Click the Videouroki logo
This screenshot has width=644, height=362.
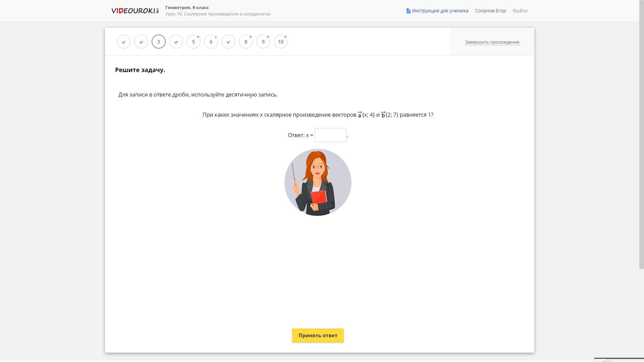[x=135, y=11]
